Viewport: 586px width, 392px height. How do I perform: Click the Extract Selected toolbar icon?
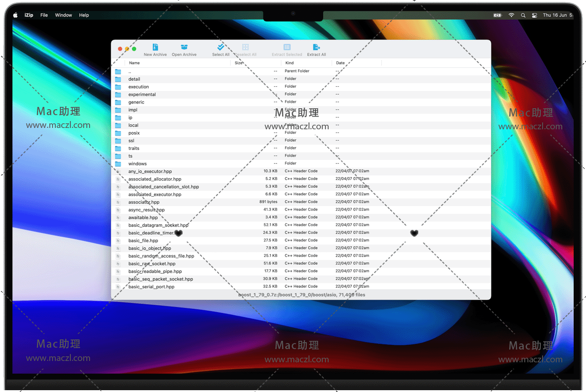tap(287, 47)
